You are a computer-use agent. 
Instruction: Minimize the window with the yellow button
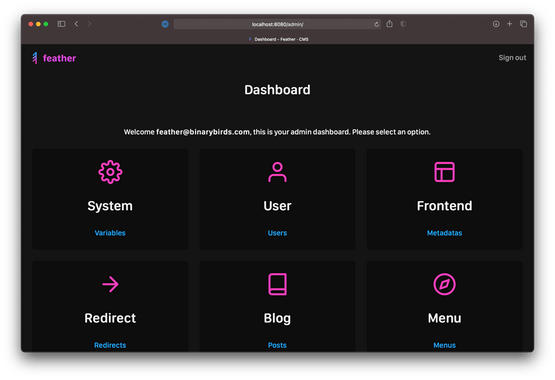click(x=38, y=24)
